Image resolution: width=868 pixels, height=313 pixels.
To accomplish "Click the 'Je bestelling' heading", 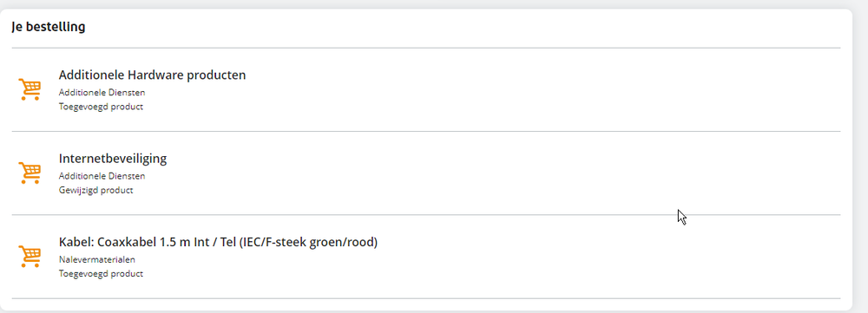I will point(48,27).
